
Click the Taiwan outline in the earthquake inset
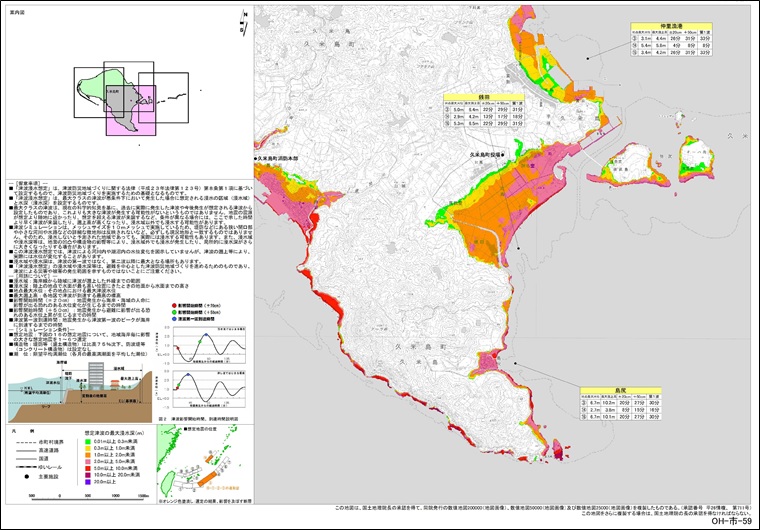167,483
